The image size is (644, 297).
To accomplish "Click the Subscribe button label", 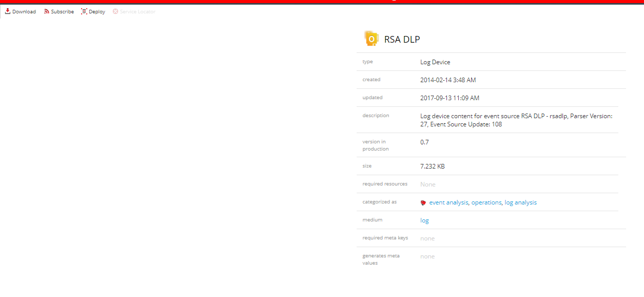I will pos(63,12).
